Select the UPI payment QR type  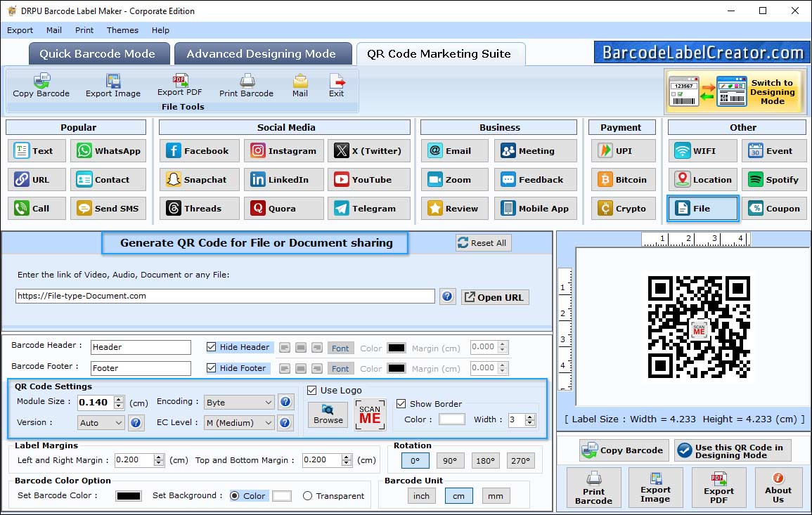pos(623,150)
